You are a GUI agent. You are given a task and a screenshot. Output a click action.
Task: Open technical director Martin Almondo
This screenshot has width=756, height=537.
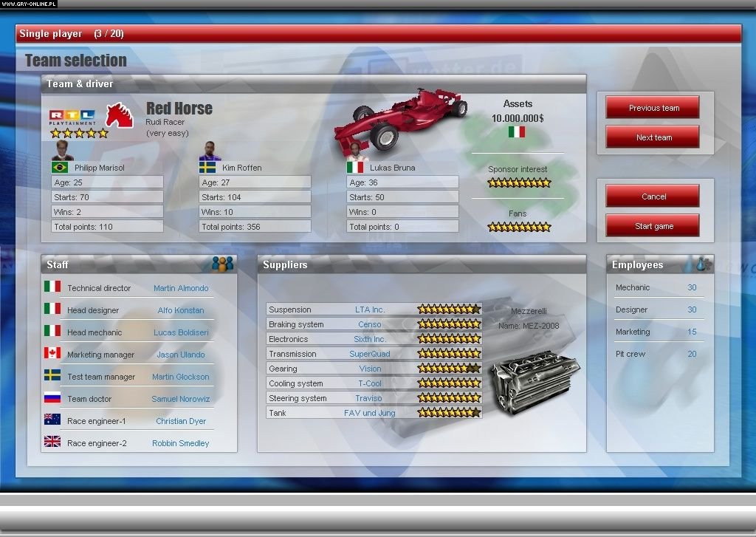(181, 288)
